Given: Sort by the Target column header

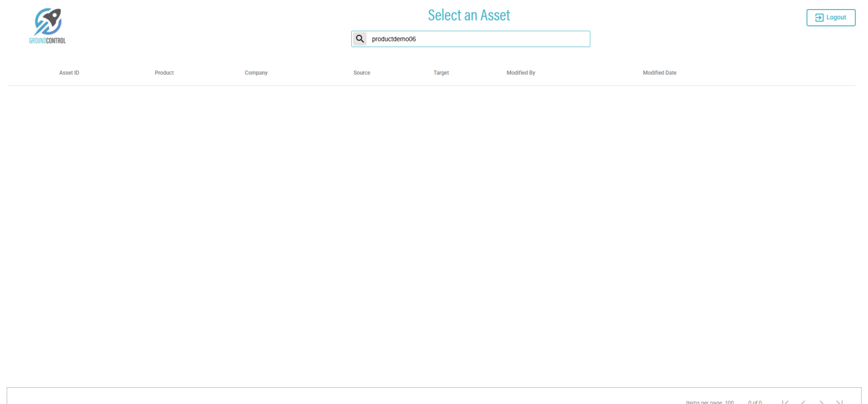Looking at the screenshot, I should 441,73.
